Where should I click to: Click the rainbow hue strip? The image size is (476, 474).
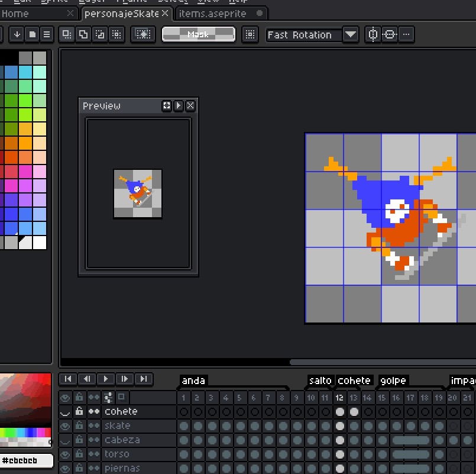pyautogui.click(x=25, y=433)
